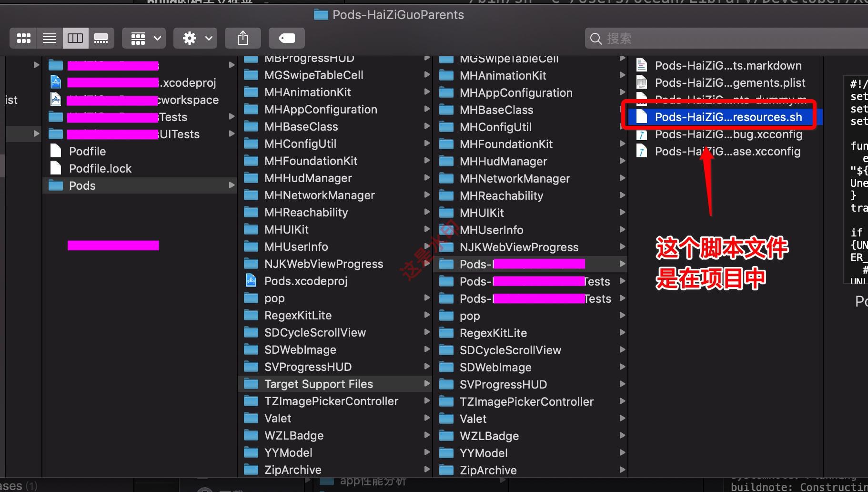Screen dimensions: 868x492
Task: Expand MHConfigUtil arrow in third column
Action: [x=622, y=127]
